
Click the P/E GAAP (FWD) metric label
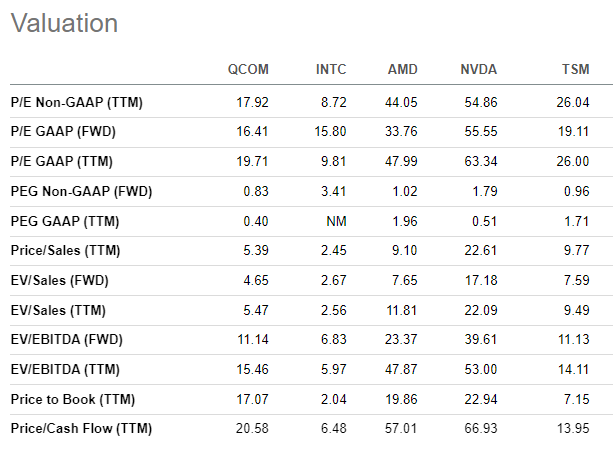coord(63,131)
